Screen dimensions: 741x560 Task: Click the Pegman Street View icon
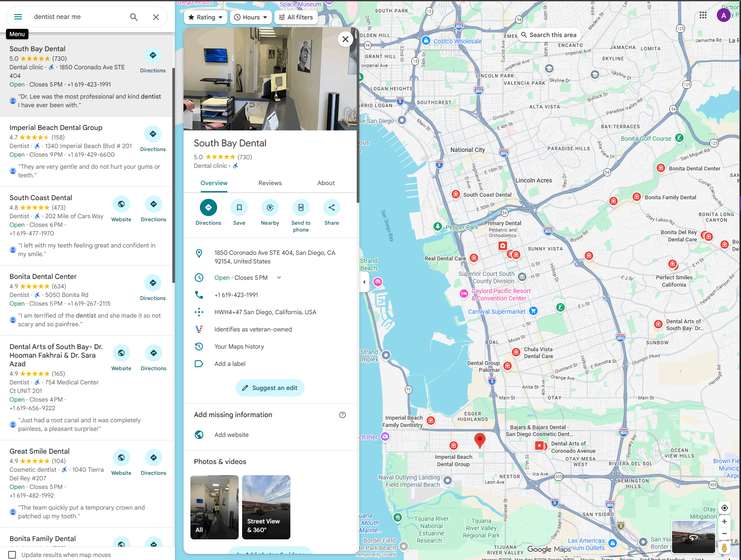pyautogui.click(x=725, y=548)
